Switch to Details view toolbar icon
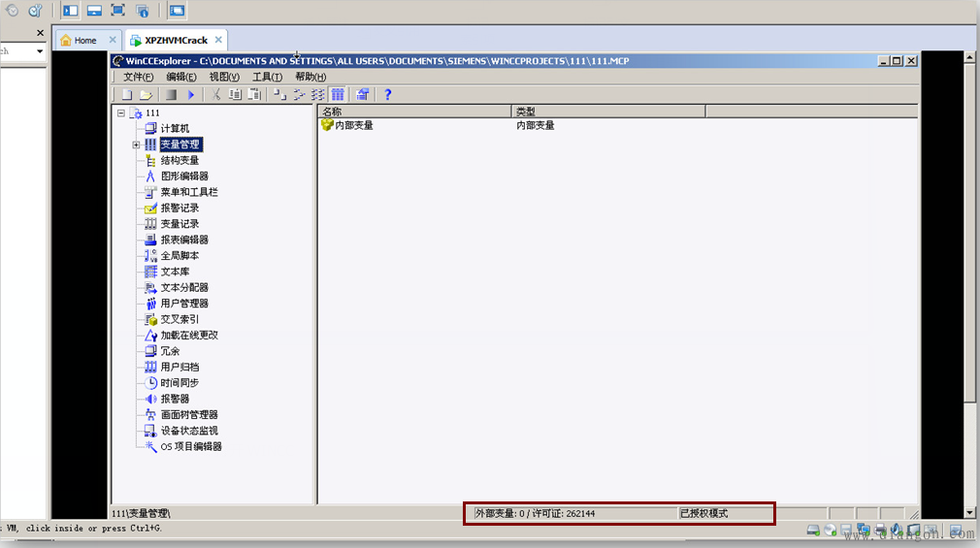Viewport: 980px width, 548px height. click(338, 95)
